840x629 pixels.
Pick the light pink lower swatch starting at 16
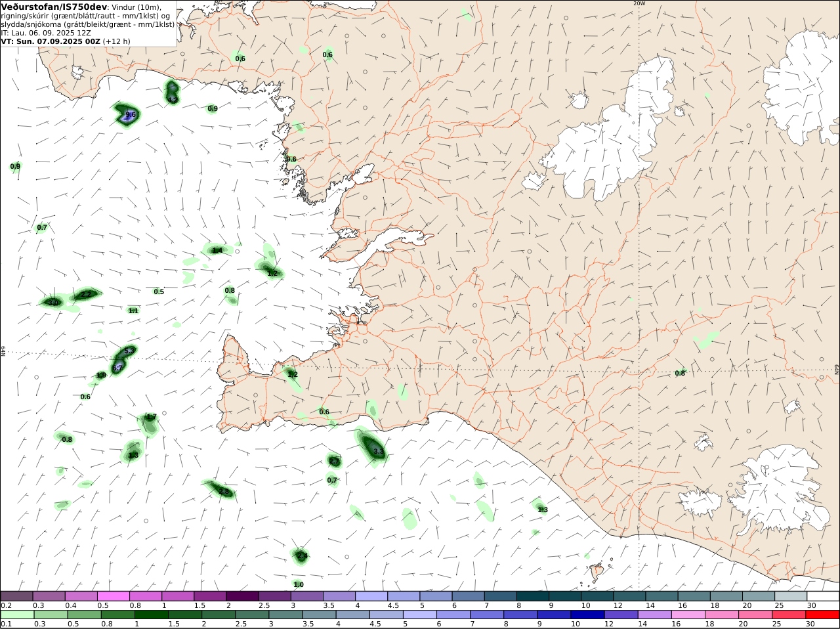(x=688, y=615)
